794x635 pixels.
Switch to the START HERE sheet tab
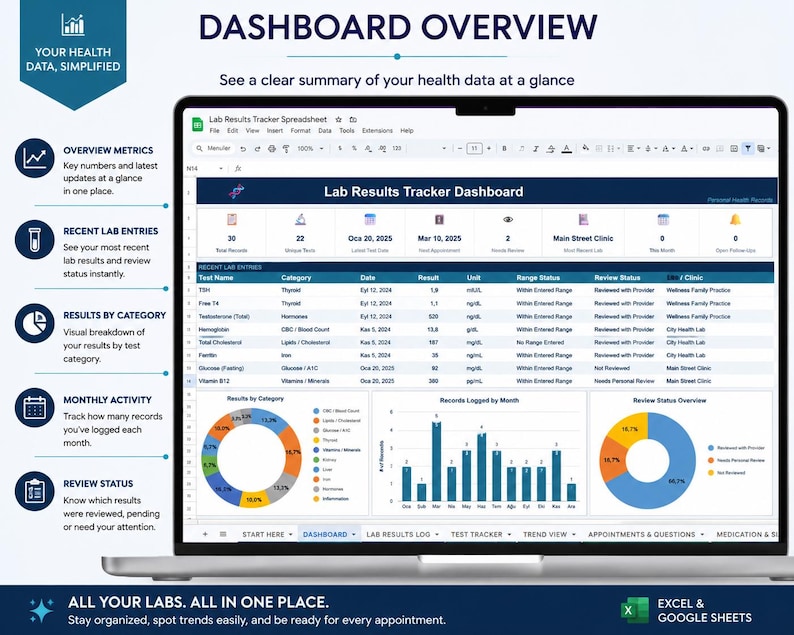tap(267, 534)
